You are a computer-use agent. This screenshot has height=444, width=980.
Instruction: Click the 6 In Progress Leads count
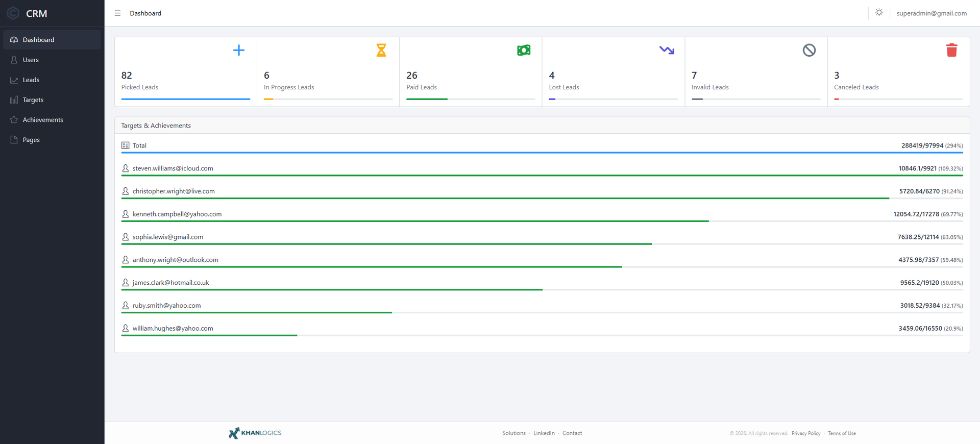266,76
